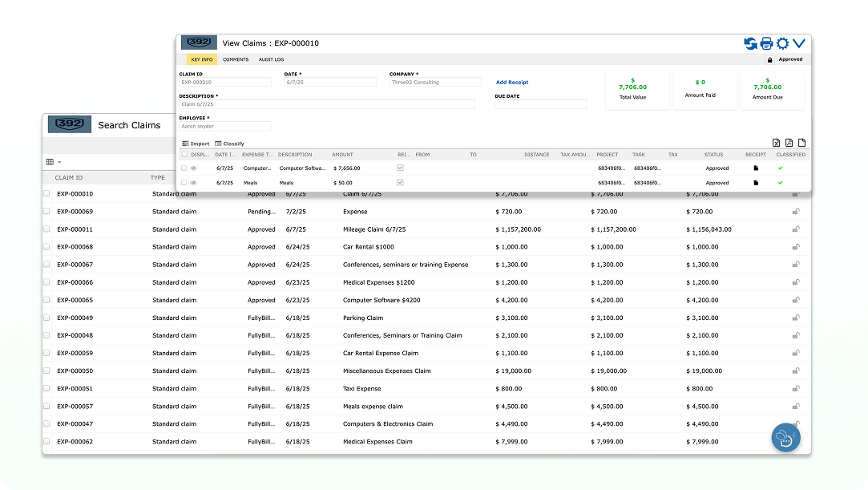Click the refresh icon in View Claims
The height and width of the screenshot is (490, 868).
[x=750, y=43]
